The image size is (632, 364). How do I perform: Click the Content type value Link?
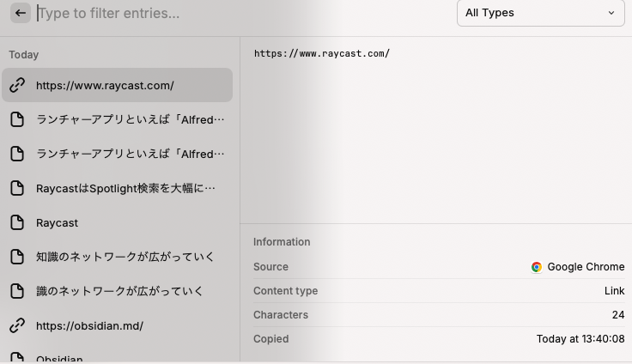(614, 291)
